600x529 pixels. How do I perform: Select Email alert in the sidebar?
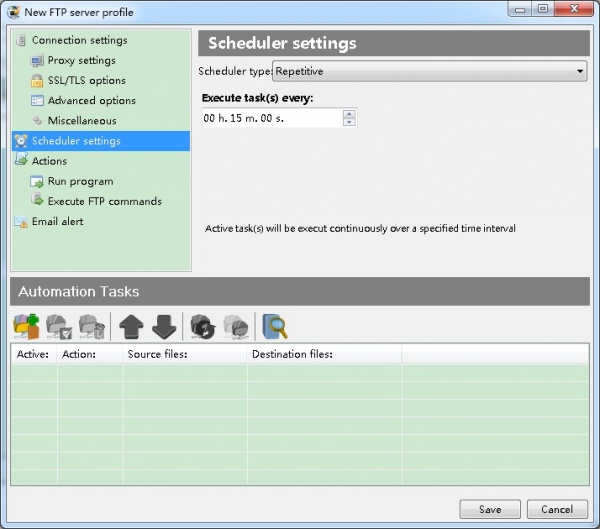(x=57, y=221)
